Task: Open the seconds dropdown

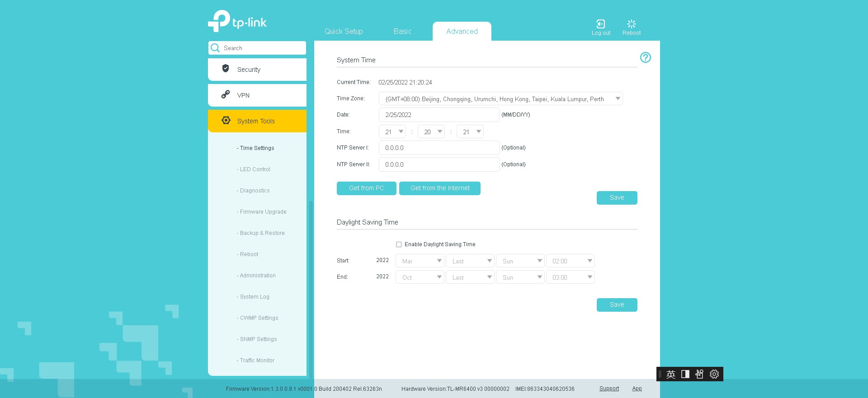Action: click(470, 132)
